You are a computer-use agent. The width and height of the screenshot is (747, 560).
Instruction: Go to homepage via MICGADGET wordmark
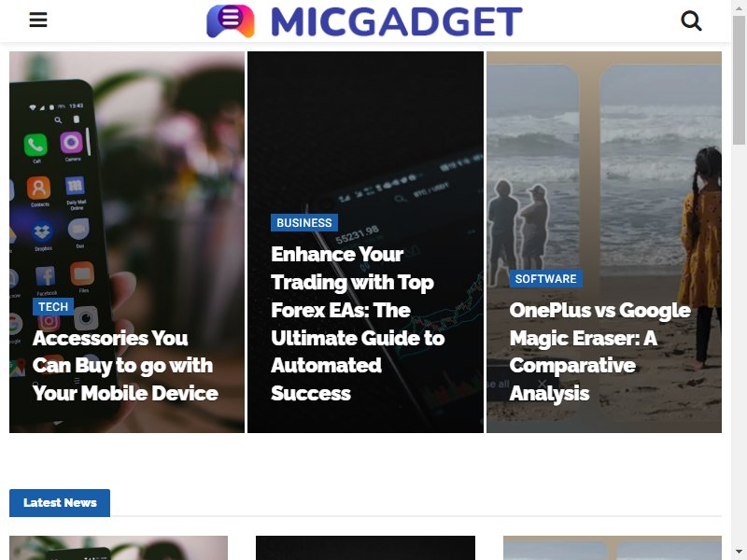(397, 21)
